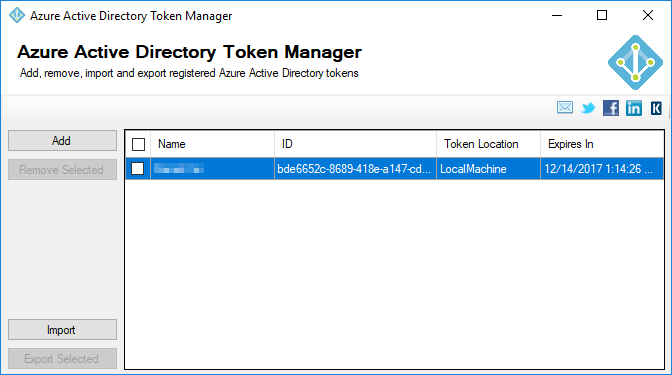Open the Facebook icon link
The image size is (672, 375).
pyautogui.click(x=611, y=108)
